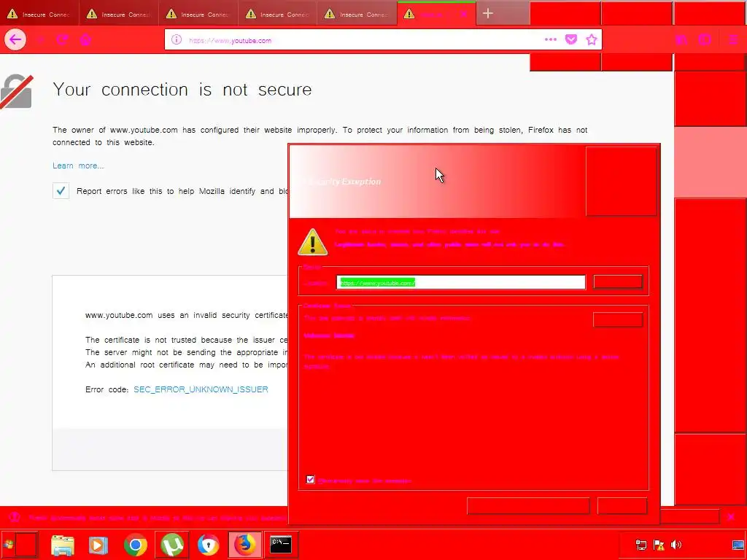Click the Location field in Security Exception dialog

pyautogui.click(x=461, y=282)
